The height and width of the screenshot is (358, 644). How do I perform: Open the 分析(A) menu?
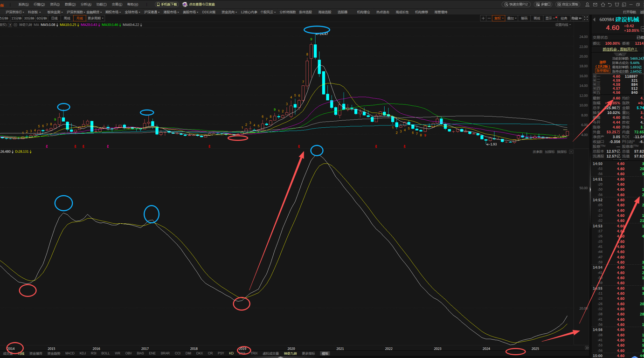pos(86,4)
